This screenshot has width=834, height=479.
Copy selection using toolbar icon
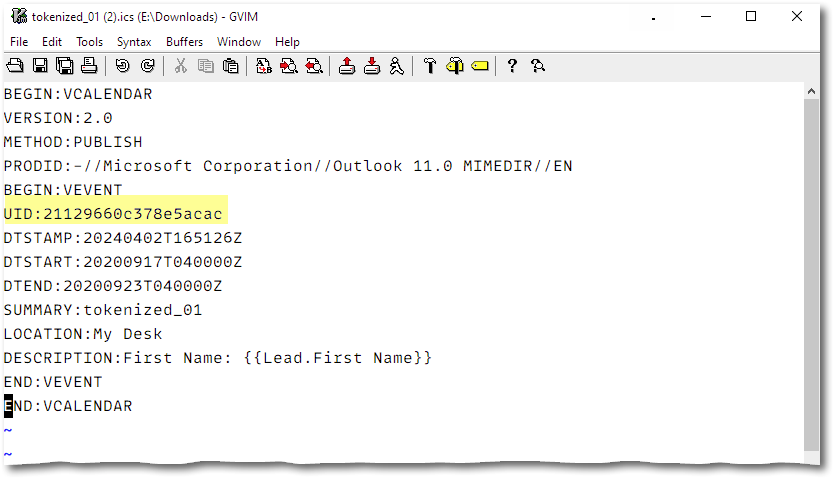coord(206,66)
